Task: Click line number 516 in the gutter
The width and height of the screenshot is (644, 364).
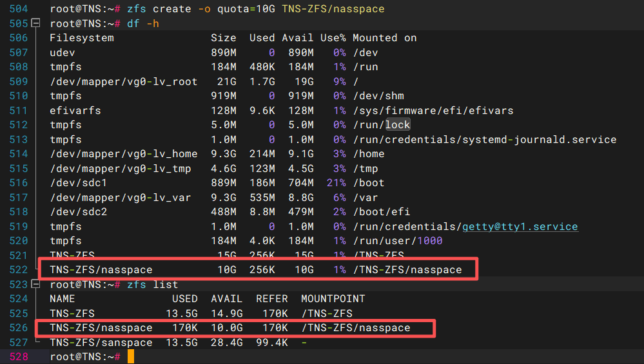Action: [19, 182]
